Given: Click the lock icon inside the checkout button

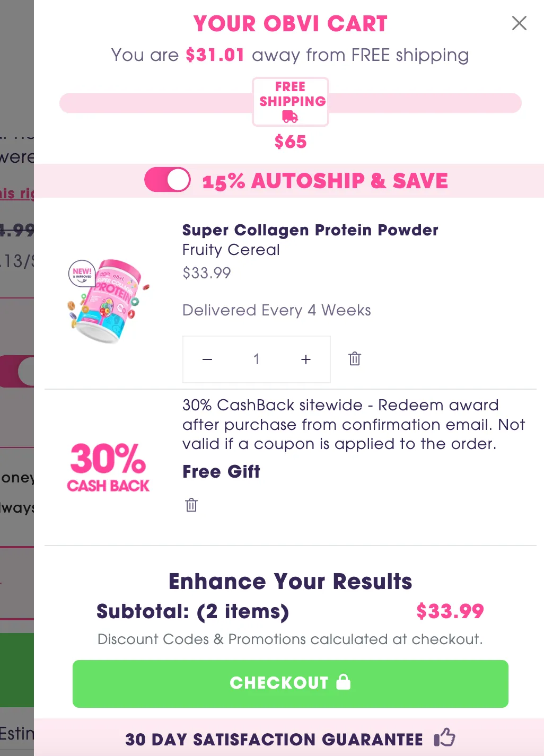Looking at the screenshot, I should [x=344, y=683].
